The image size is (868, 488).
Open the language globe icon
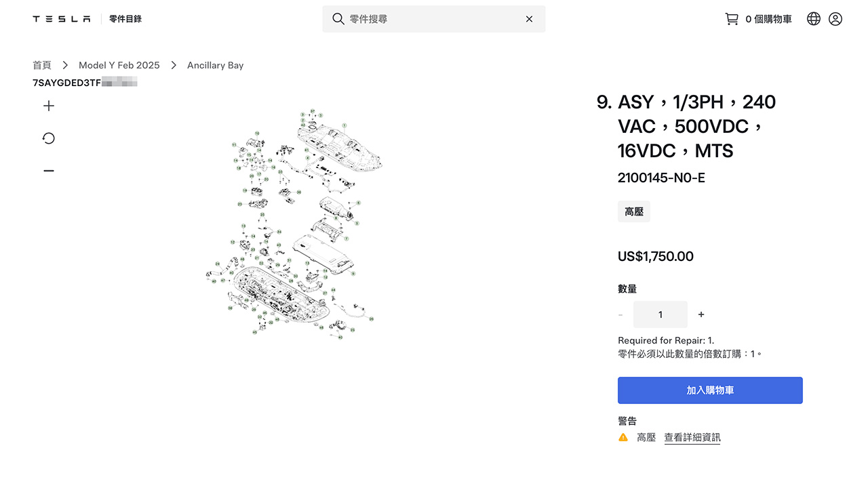pos(814,19)
